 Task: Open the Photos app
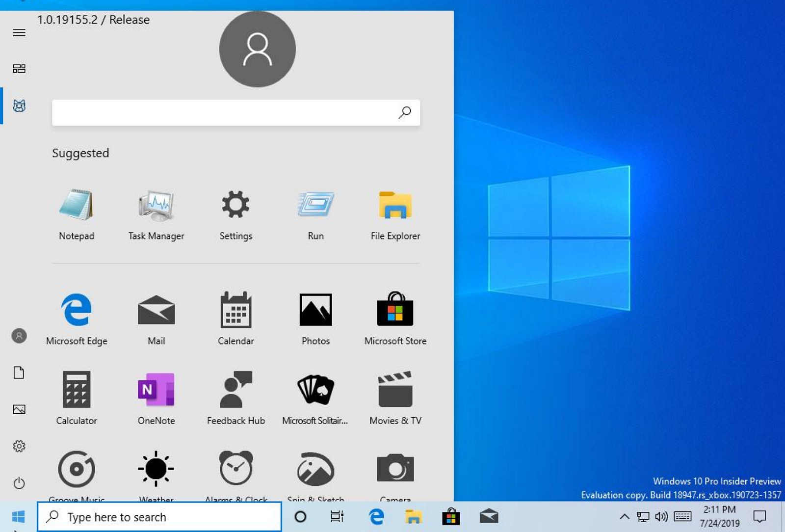(315, 319)
